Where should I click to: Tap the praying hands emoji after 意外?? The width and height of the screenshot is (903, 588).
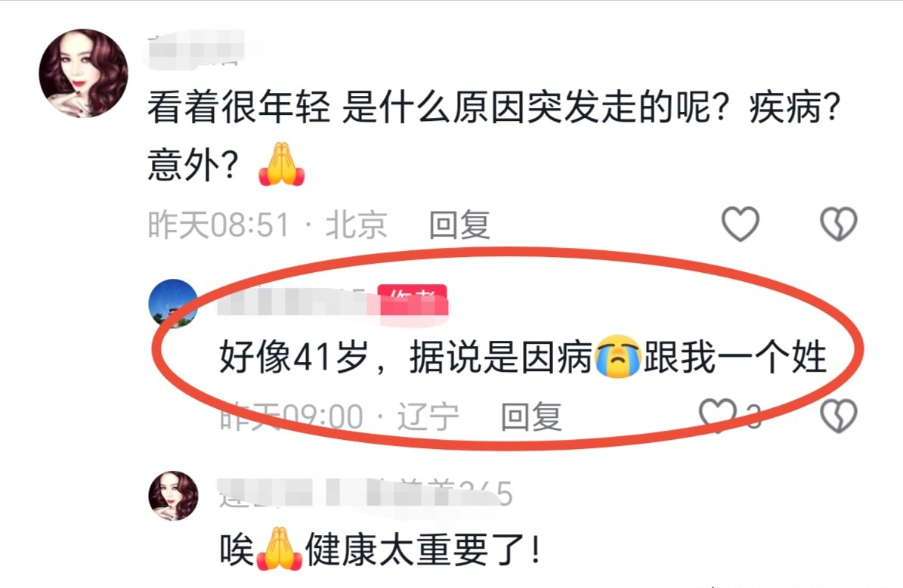point(282,164)
